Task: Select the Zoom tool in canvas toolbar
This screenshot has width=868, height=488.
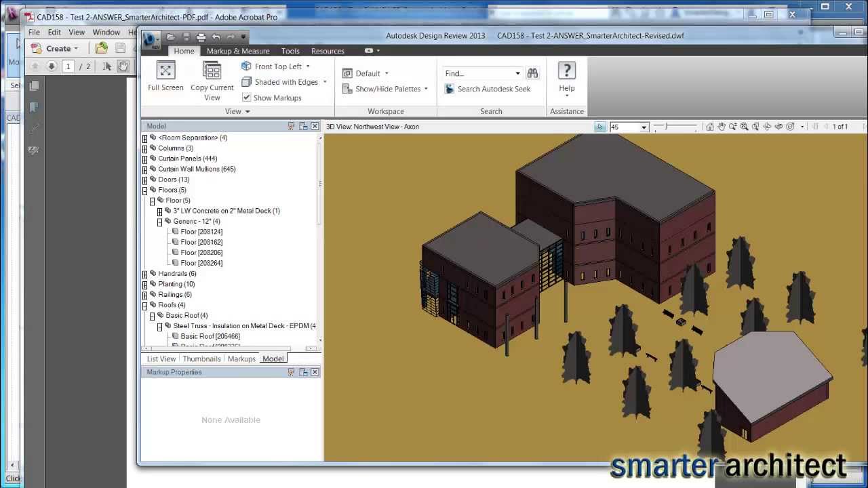Action: (x=732, y=127)
